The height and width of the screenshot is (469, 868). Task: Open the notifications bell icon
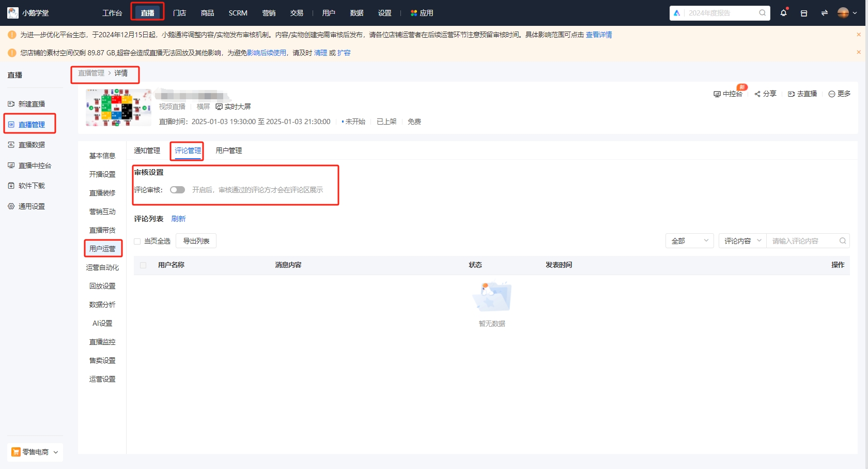(x=783, y=13)
